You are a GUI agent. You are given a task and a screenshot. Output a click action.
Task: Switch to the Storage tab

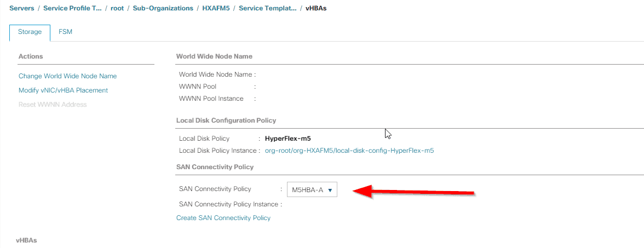click(x=30, y=32)
